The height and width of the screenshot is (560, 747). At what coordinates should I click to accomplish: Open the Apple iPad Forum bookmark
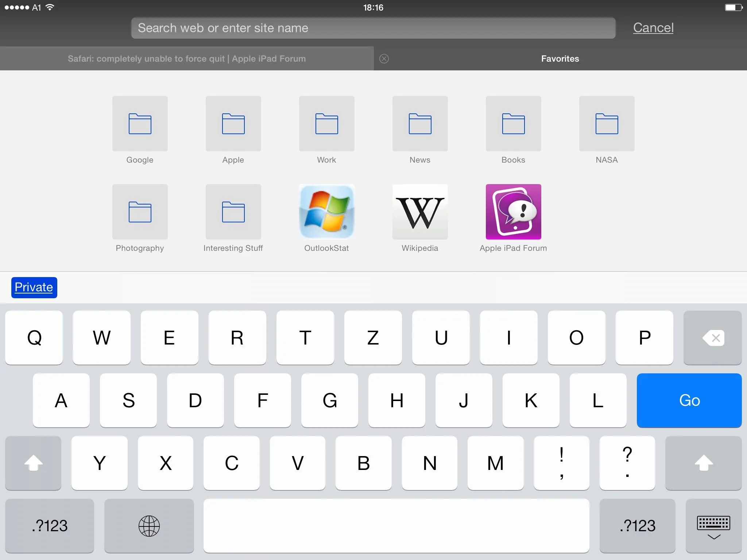tap(513, 212)
